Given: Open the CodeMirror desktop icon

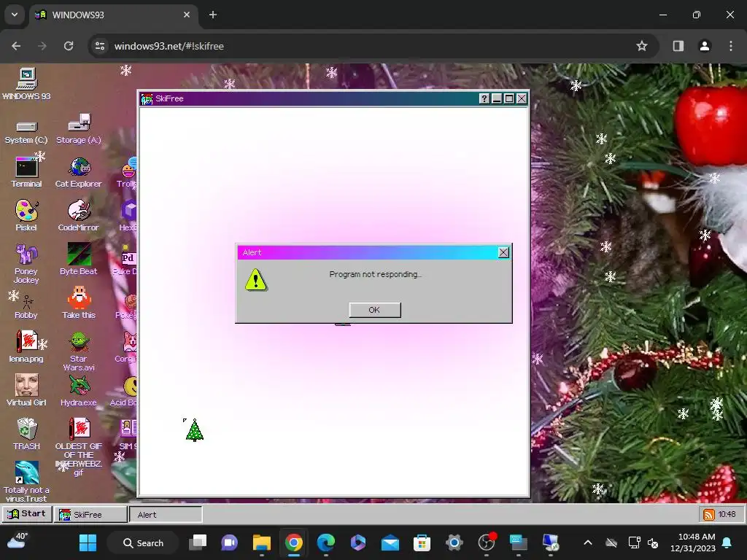Looking at the screenshot, I should coord(79,216).
